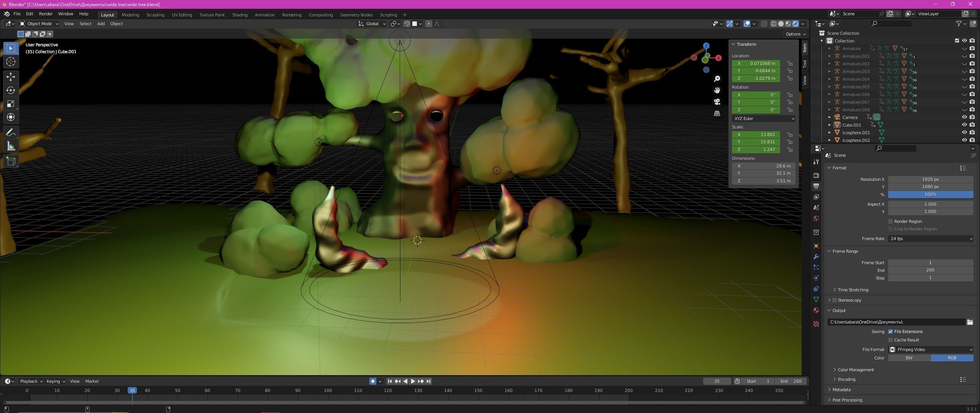Hide Cube.001 with its eye icon
Viewport: 980px width, 413px height.
click(x=964, y=125)
